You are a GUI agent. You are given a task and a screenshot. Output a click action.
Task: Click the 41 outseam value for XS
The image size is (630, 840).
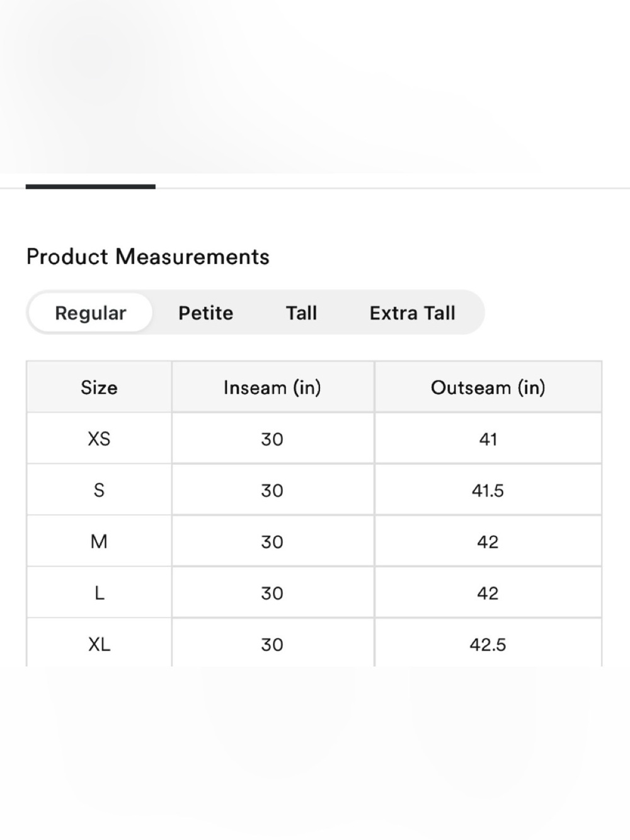click(488, 439)
